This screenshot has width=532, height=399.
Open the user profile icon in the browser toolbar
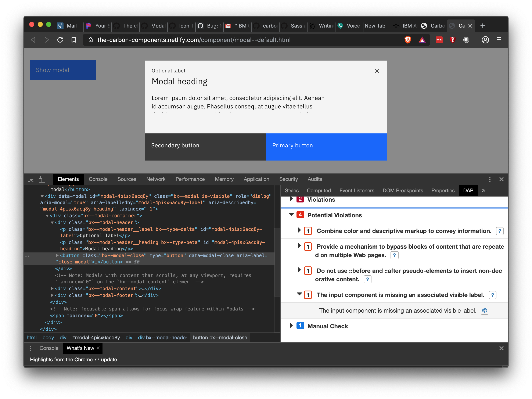[485, 40]
